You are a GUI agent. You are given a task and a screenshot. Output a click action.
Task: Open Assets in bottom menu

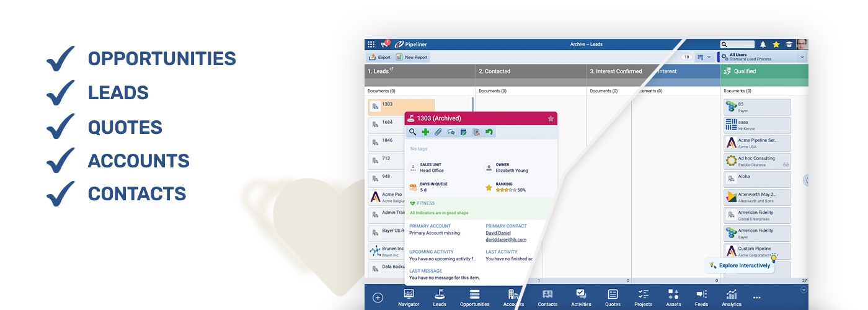pos(673,298)
